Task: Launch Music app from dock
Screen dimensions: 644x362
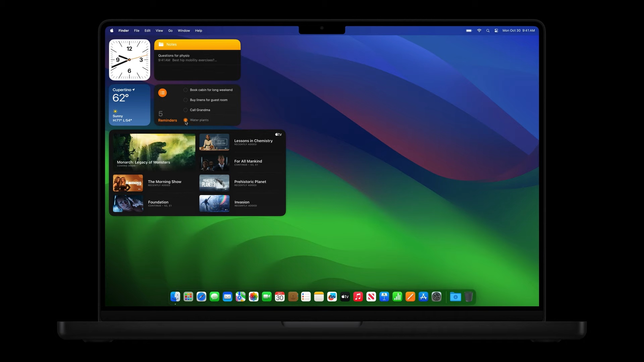Action: 358,297
